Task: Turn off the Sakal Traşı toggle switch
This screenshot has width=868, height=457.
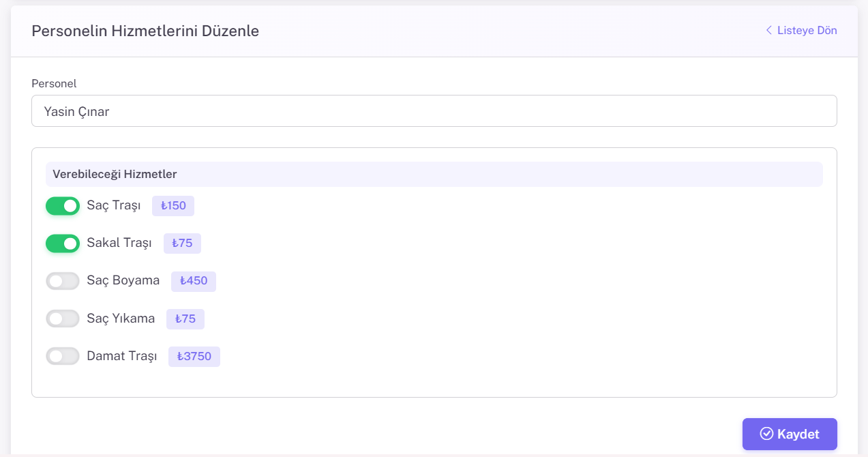Action: click(x=63, y=244)
